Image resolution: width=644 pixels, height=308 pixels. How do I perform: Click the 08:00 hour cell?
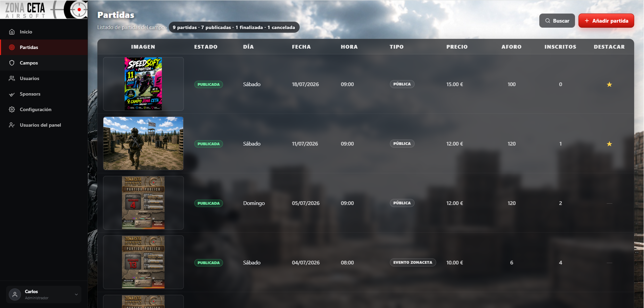click(x=347, y=263)
